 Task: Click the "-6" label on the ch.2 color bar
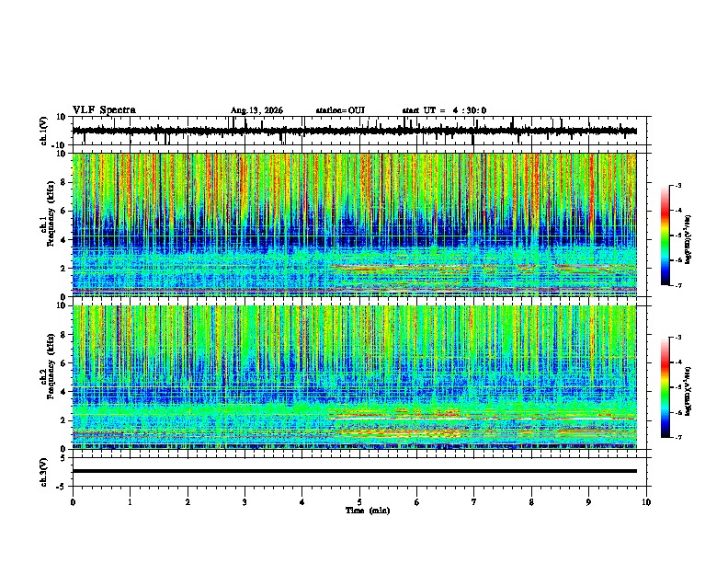pyautogui.click(x=678, y=412)
